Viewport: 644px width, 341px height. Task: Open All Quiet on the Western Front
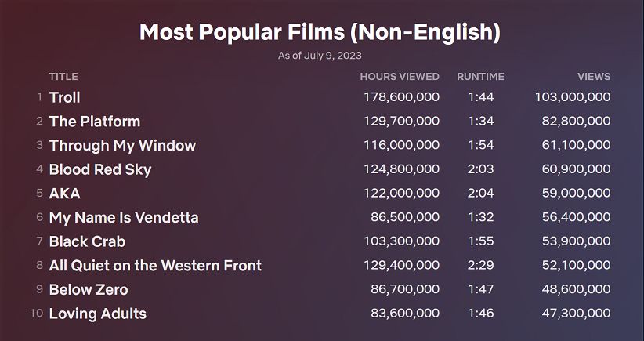[x=155, y=266]
